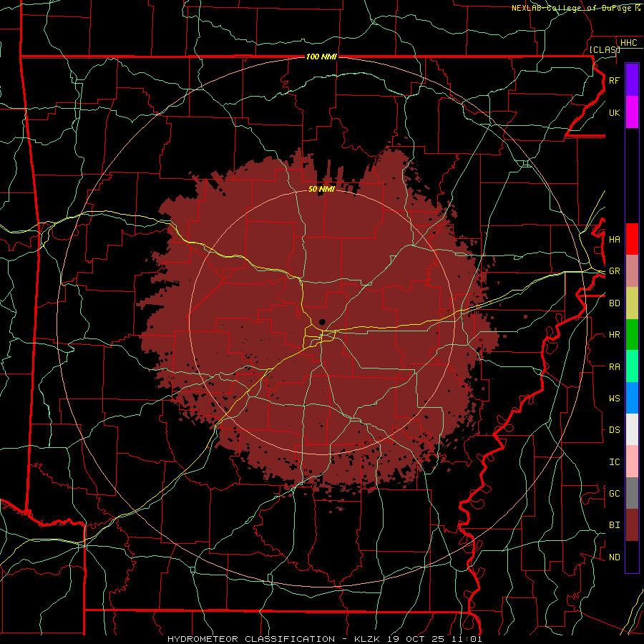This screenshot has height=644, width=644.
Task: Click the HHC product code label
Action: pyautogui.click(x=628, y=43)
